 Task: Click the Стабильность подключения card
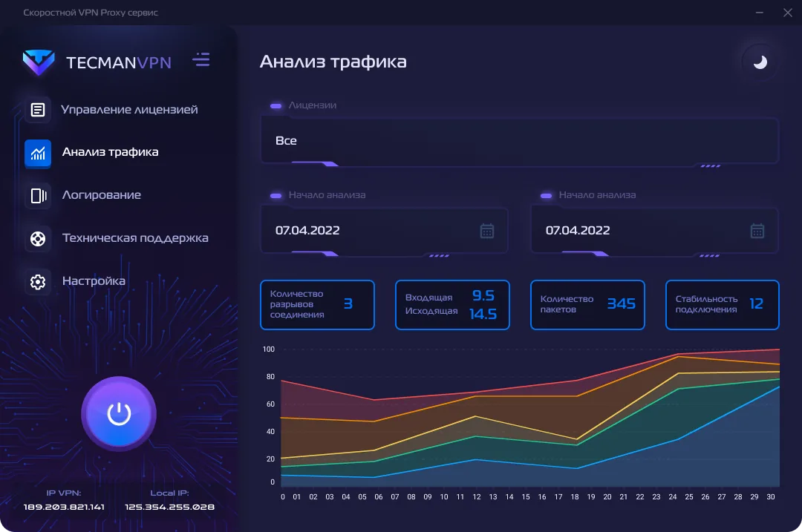(x=723, y=305)
